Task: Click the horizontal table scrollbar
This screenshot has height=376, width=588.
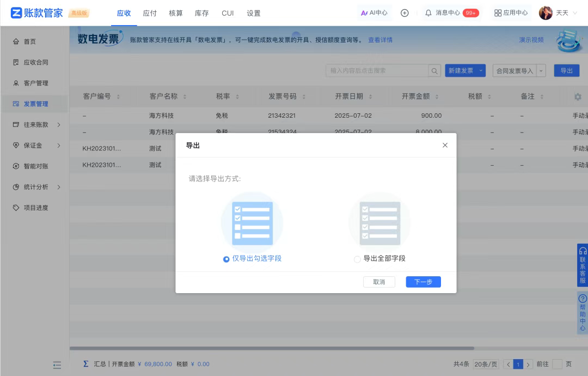Action: click(x=272, y=348)
